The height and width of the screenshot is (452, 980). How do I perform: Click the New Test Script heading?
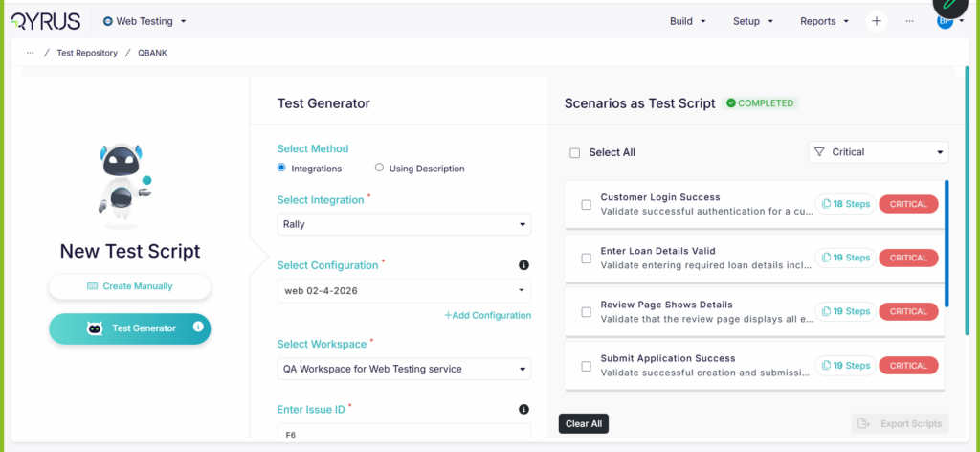[130, 251]
